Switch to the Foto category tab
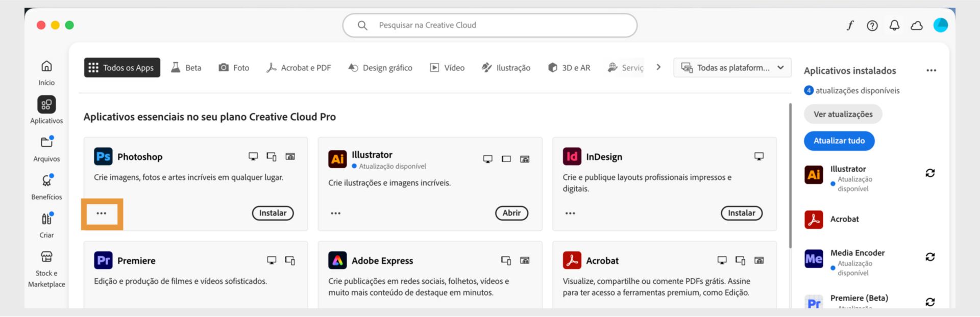The height and width of the screenshot is (317, 980). (x=234, y=68)
